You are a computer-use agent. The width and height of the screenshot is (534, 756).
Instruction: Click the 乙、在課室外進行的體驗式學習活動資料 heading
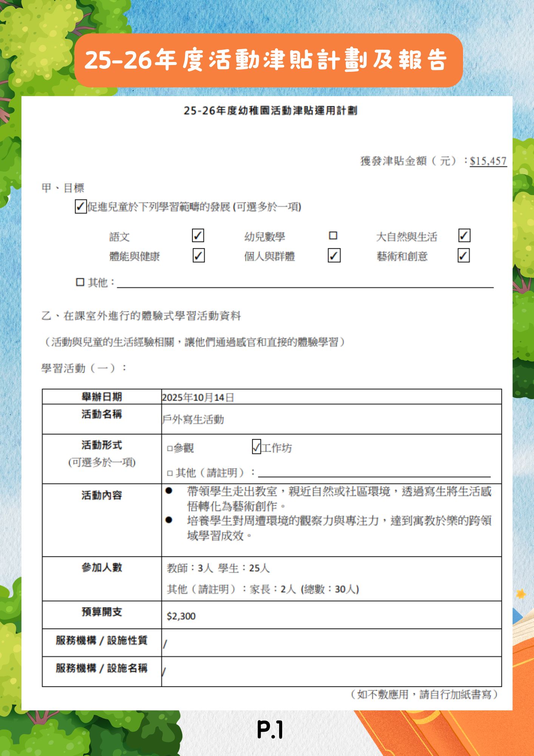pos(141,316)
